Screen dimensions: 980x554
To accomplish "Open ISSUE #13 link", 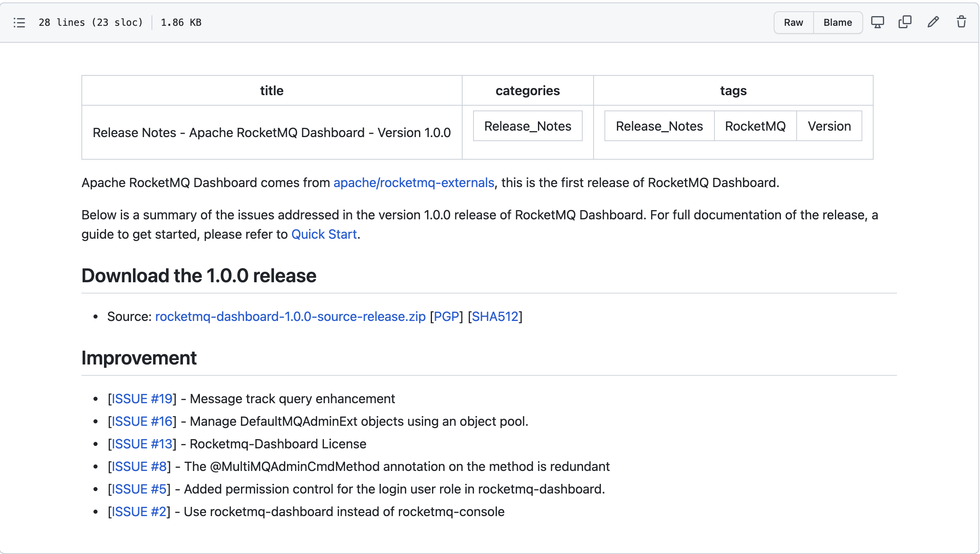I will coord(142,444).
